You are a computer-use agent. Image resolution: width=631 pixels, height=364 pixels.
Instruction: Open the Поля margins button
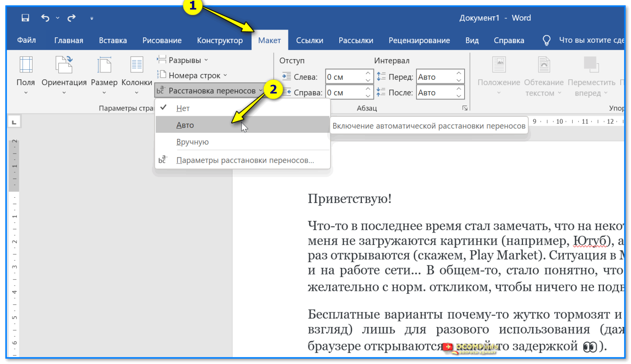pos(25,76)
